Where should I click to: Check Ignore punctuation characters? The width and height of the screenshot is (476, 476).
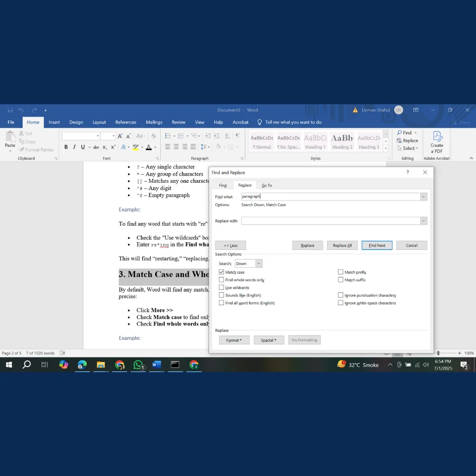coord(341,295)
